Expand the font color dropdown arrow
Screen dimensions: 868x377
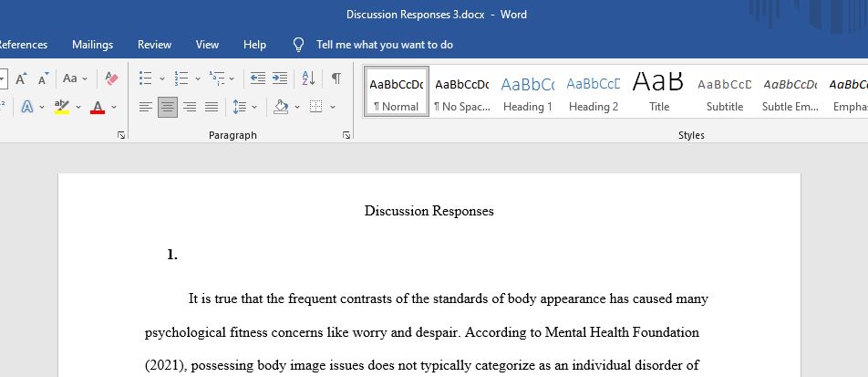click(114, 107)
